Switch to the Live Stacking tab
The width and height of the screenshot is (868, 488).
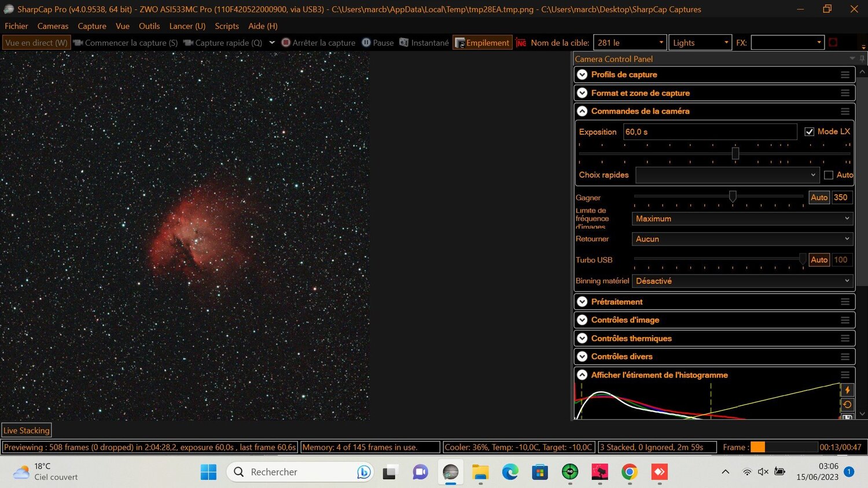pos(27,430)
